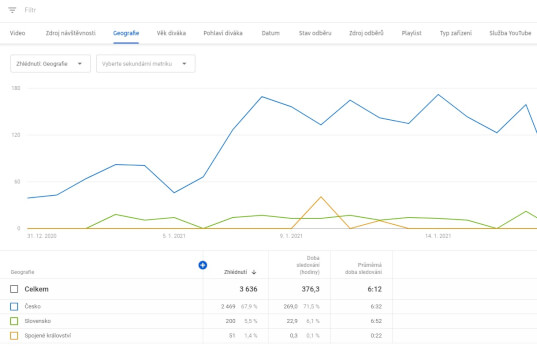Open the Playlist tab
Screen dimensions: 537x360
(411, 33)
